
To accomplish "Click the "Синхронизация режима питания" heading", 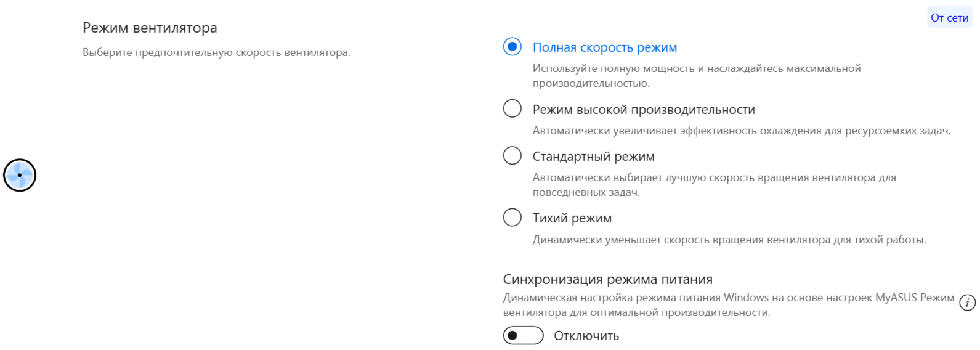I will pos(607,279).
